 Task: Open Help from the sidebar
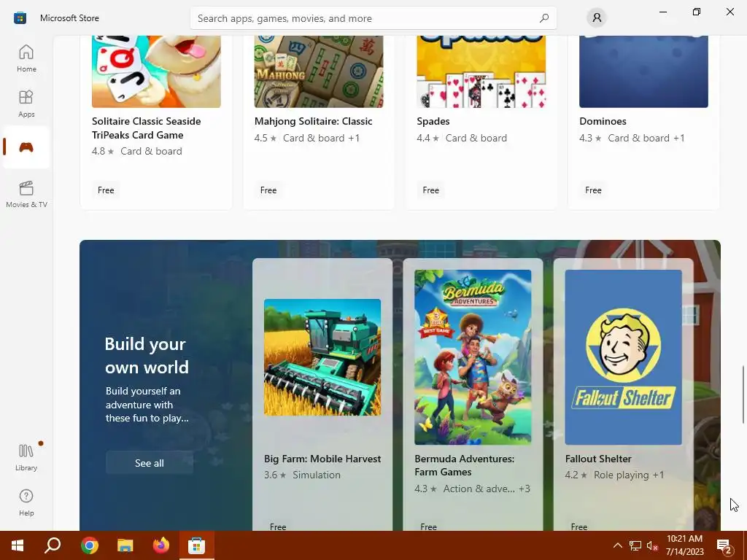coord(26,502)
